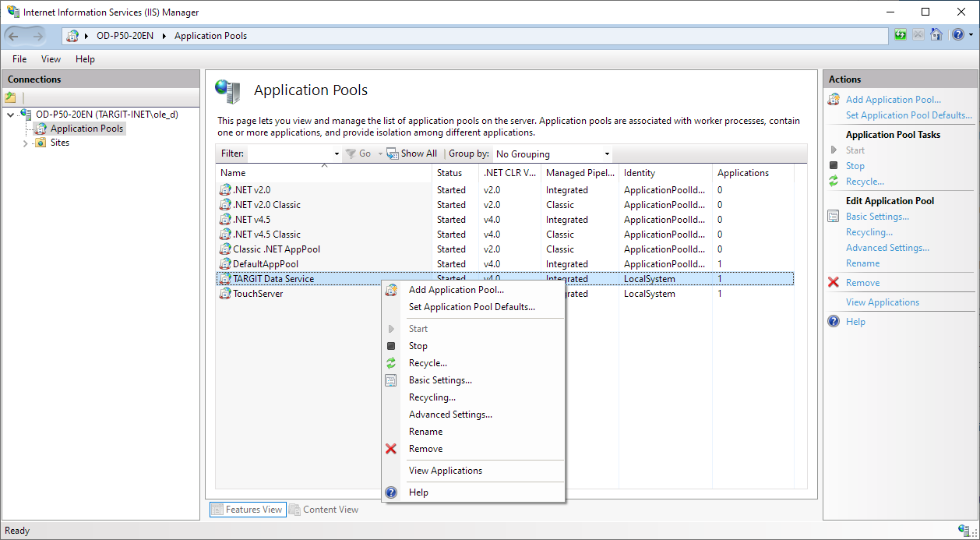
Task: Open the File menu
Action: (x=19, y=59)
